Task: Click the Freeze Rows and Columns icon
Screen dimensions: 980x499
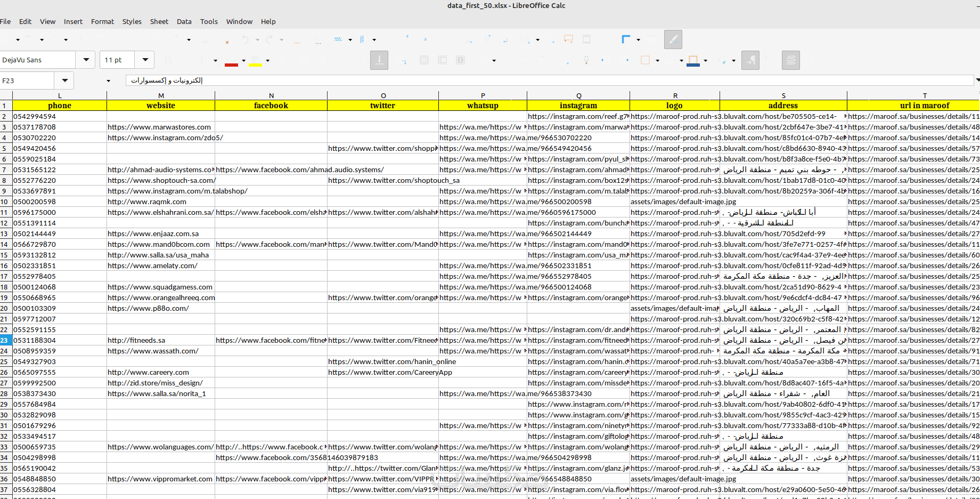Action: [626, 39]
